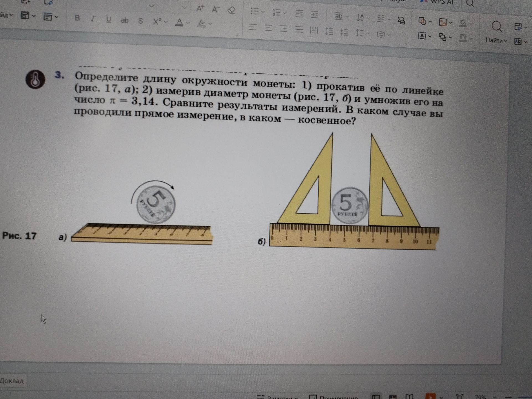Increase paragraph indent
The image size is (532, 399).
[314, 14]
